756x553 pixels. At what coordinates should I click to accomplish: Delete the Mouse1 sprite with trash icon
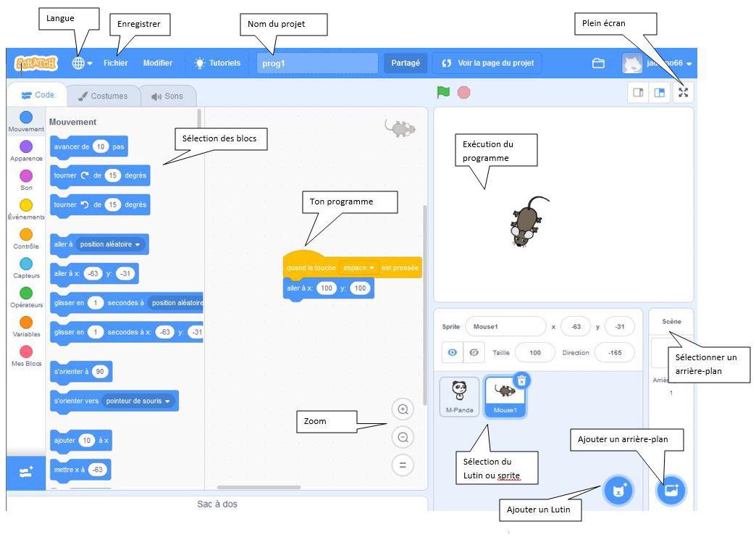pyautogui.click(x=521, y=381)
